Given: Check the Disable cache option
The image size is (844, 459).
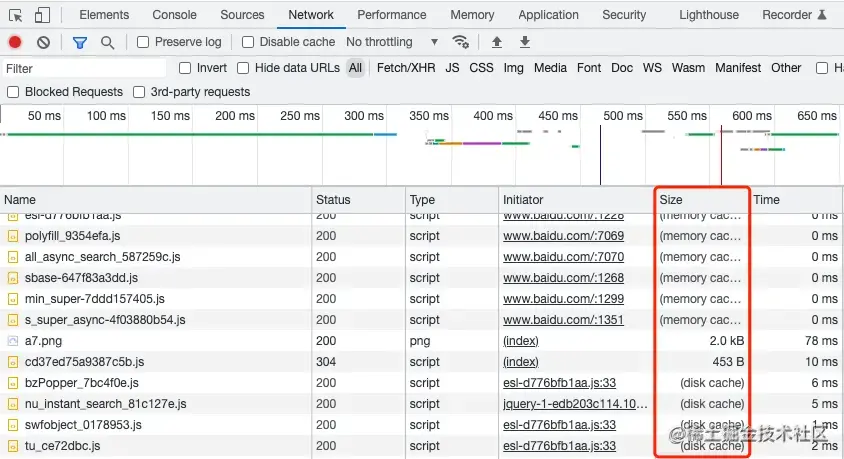Looking at the screenshot, I should (x=248, y=42).
